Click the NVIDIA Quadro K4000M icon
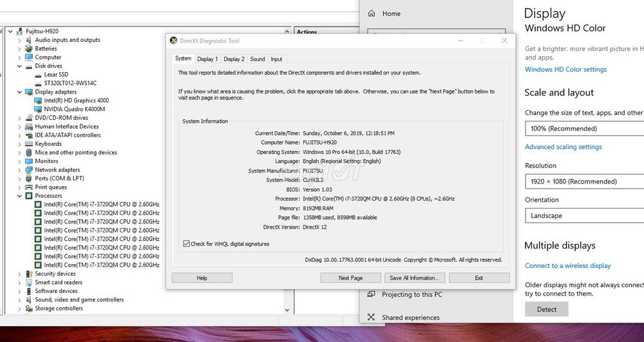The height and width of the screenshot is (342, 644). (x=38, y=109)
